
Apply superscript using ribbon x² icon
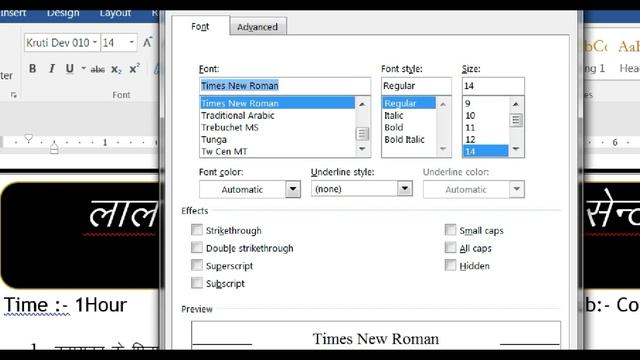(x=134, y=69)
